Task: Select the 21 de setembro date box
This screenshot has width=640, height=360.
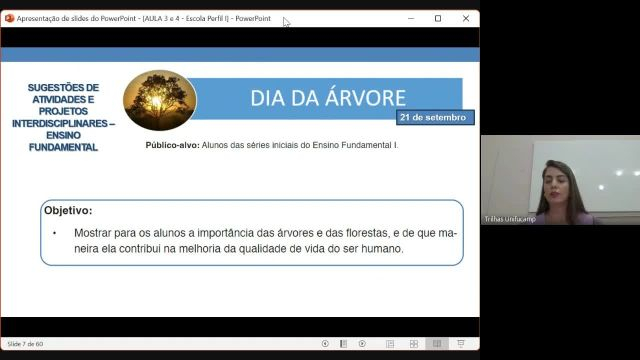Action: pos(435,118)
